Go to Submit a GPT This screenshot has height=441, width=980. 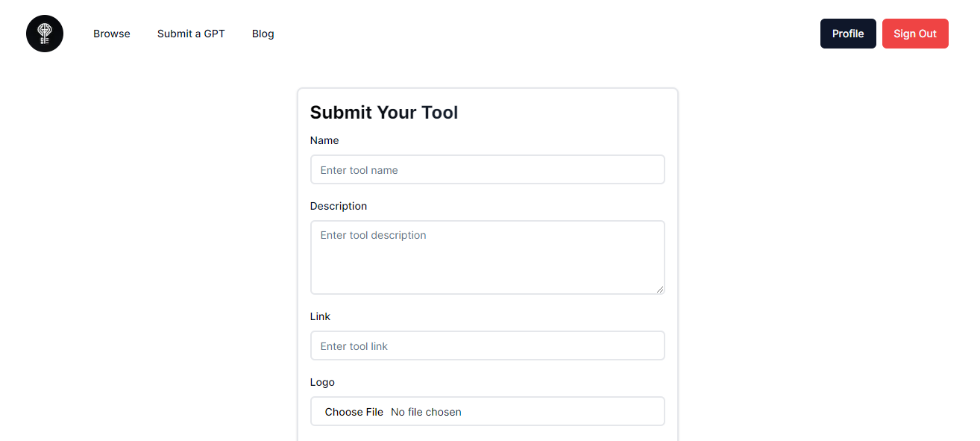click(191, 34)
